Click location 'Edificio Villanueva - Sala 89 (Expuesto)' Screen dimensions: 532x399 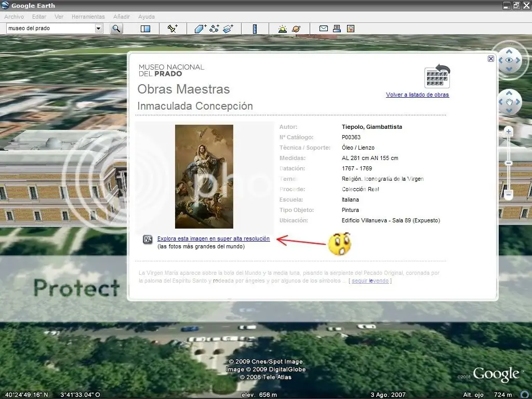tap(391, 220)
